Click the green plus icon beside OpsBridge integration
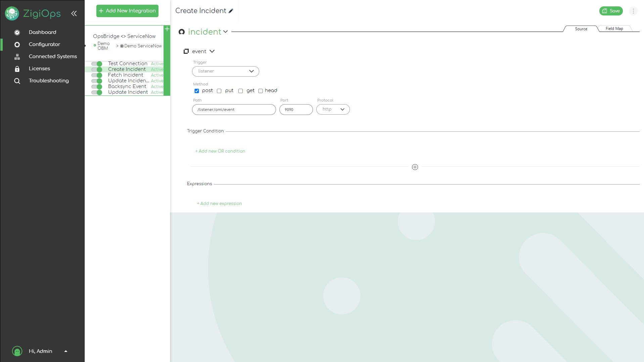 [x=167, y=29]
